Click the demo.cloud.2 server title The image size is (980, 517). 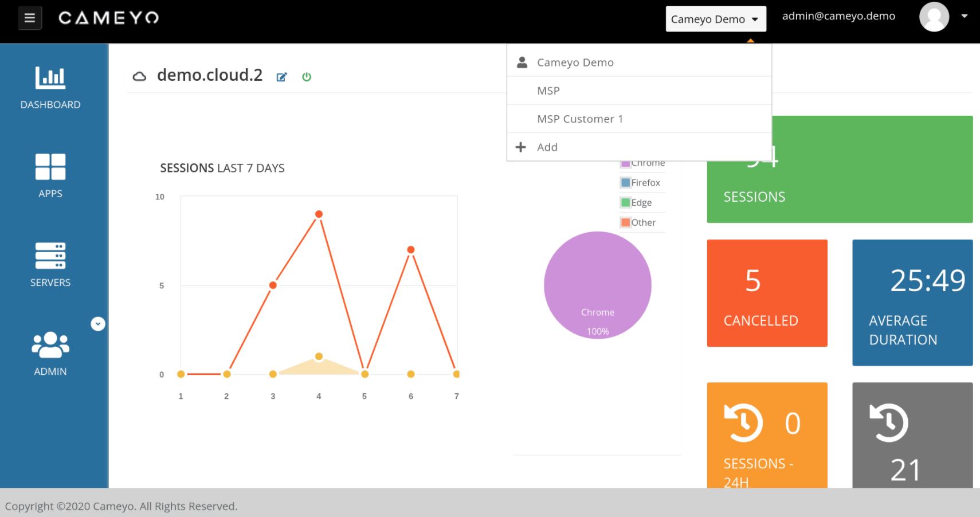click(x=210, y=75)
